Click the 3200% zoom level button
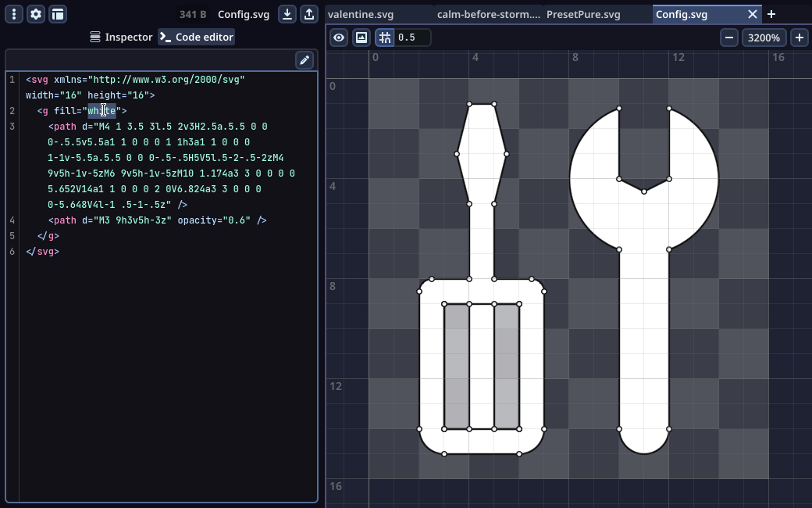Viewport: 812px width, 508px height. (764, 38)
